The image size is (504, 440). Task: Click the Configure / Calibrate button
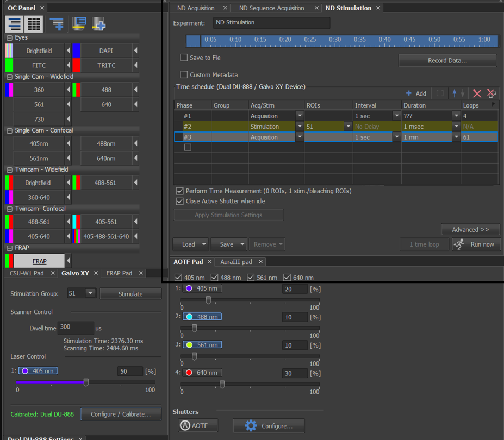click(x=121, y=414)
